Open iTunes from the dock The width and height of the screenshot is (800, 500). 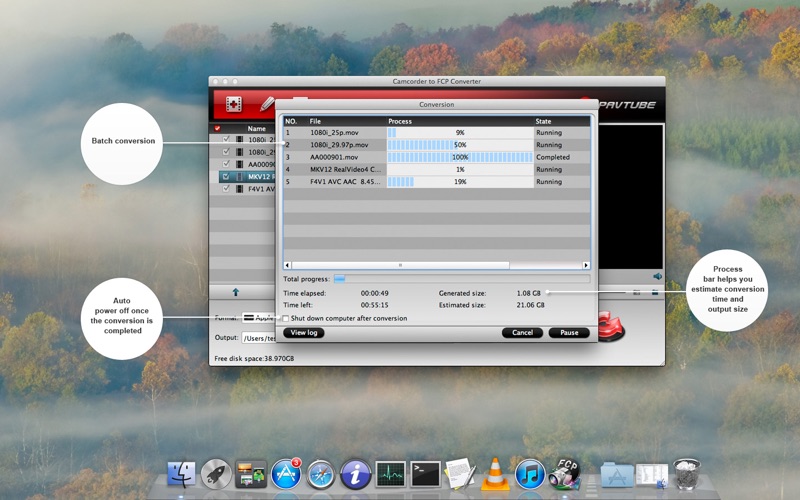click(x=530, y=474)
